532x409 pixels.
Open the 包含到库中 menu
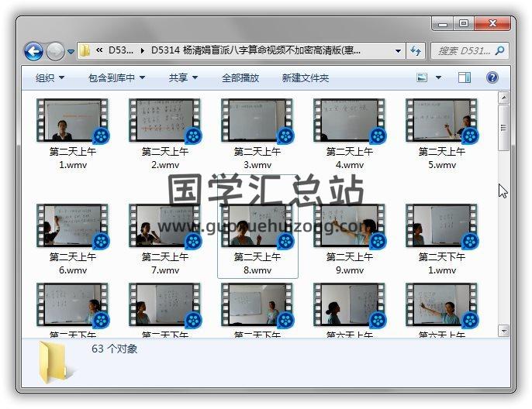(x=116, y=78)
